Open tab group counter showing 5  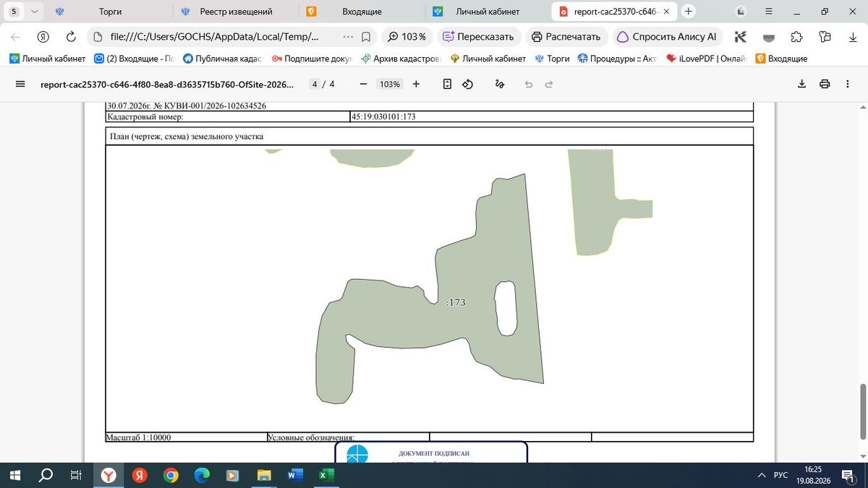13,12
